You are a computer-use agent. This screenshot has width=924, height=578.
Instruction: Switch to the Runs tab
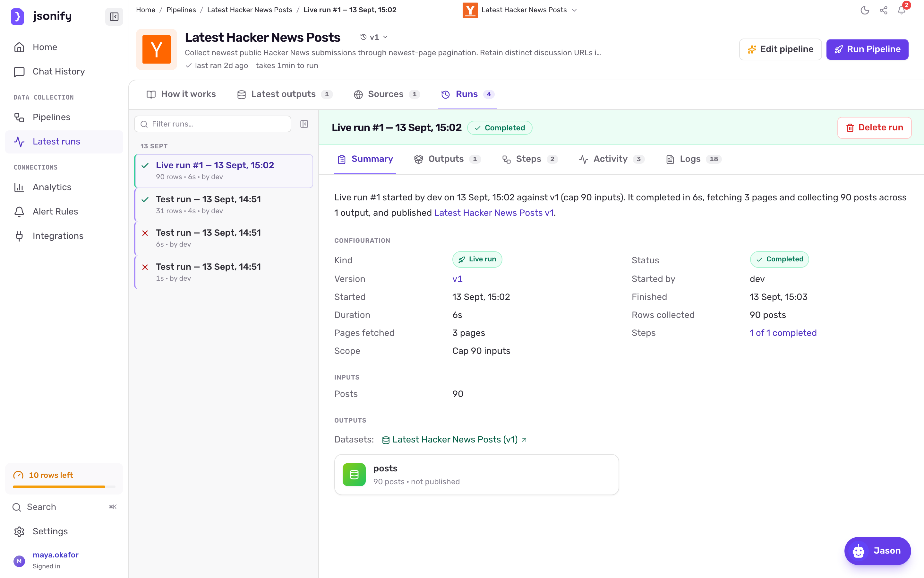(467, 94)
